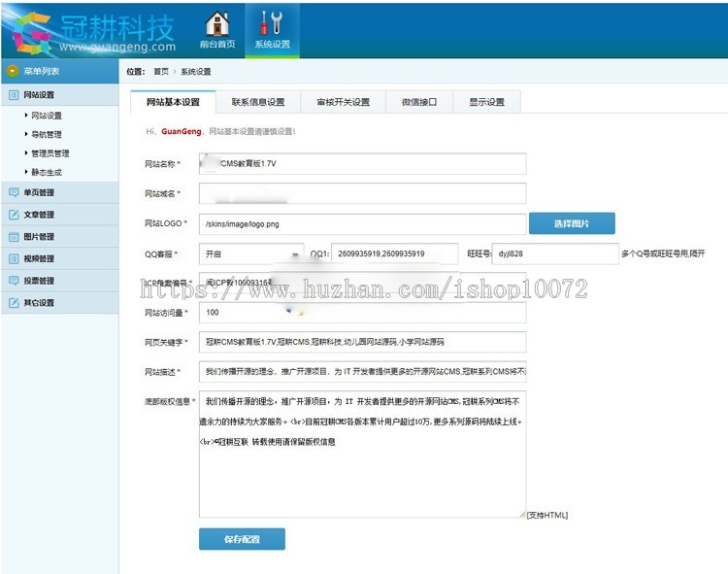Click the 文章管理 edit icon

[x=14, y=215]
